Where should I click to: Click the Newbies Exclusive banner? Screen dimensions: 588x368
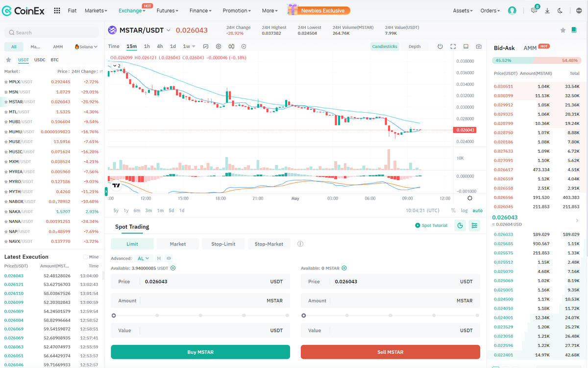pyautogui.click(x=319, y=10)
